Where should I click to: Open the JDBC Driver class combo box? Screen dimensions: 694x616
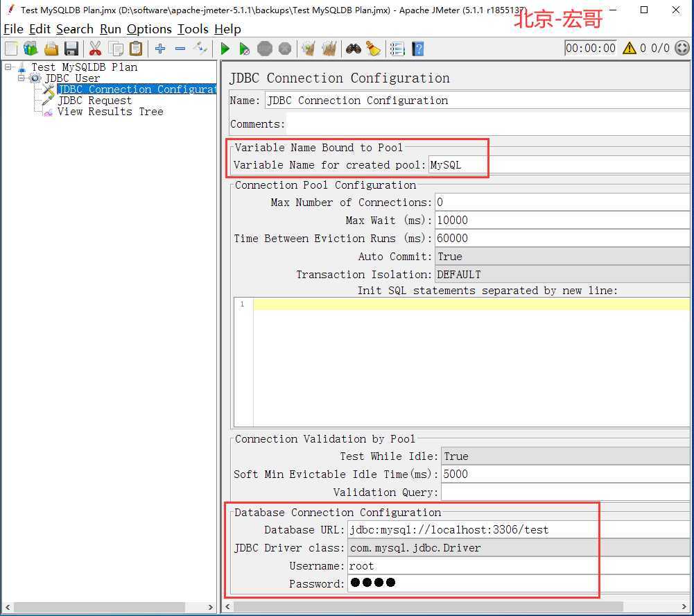pos(519,548)
